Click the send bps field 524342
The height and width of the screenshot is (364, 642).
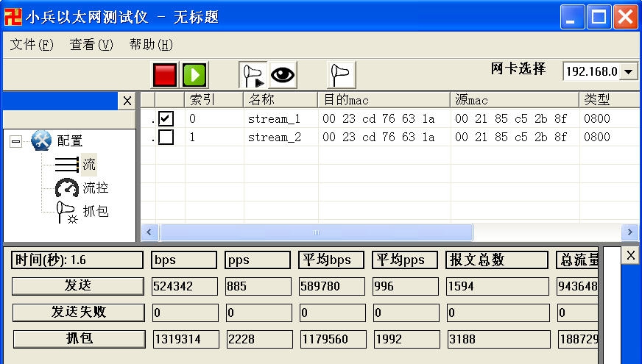(185, 286)
